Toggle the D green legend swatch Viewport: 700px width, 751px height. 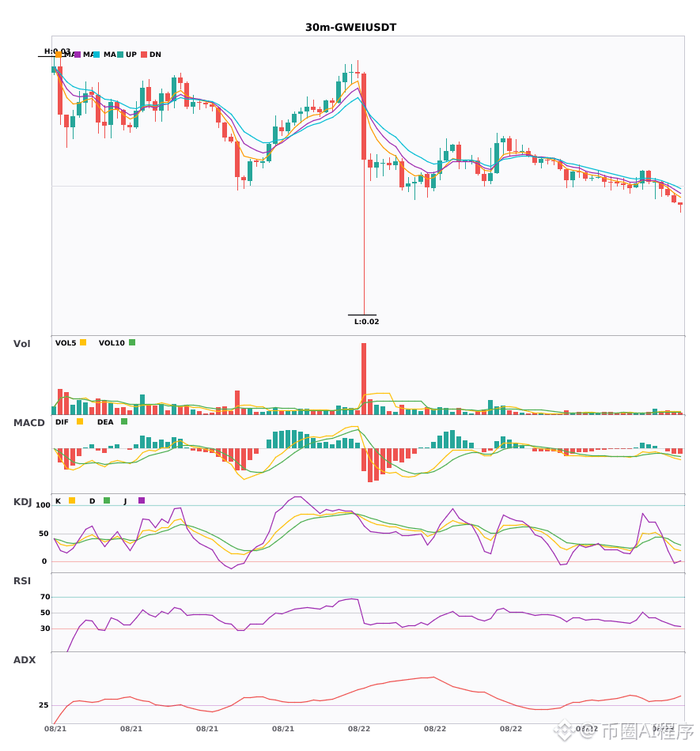tap(107, 500)
